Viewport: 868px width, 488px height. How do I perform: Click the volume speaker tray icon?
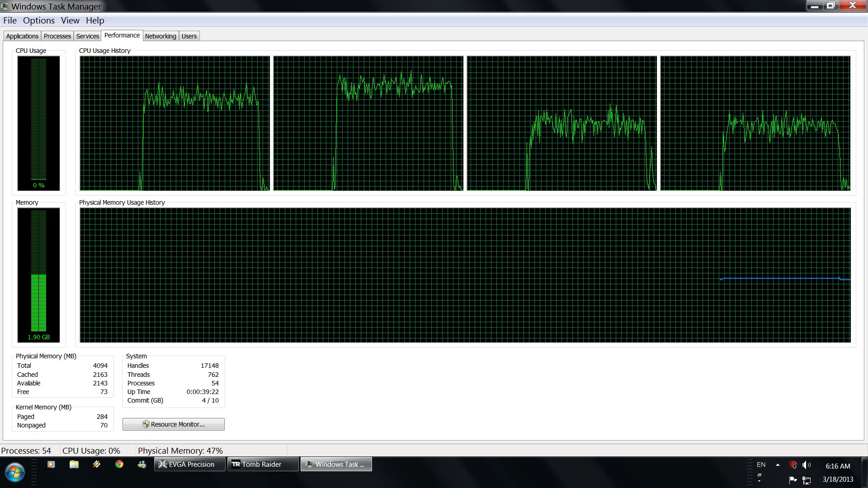tap(806, 465)
